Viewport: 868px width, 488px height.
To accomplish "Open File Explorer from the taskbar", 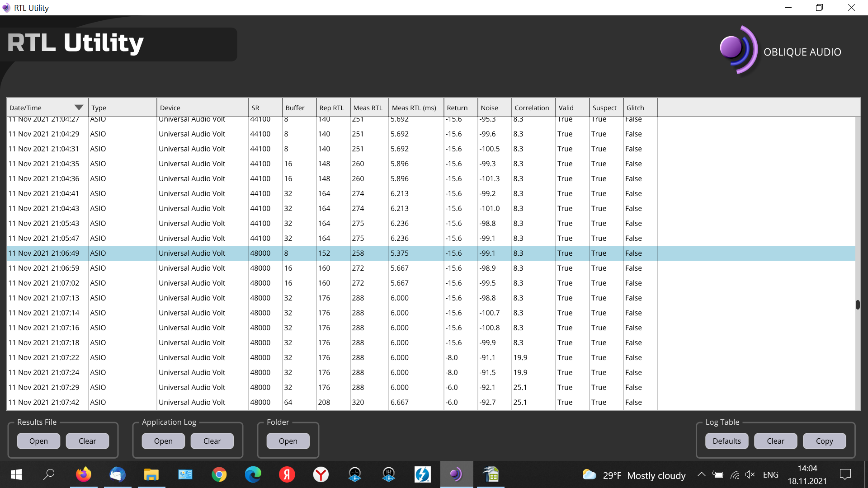I will [x=151, y=474].
